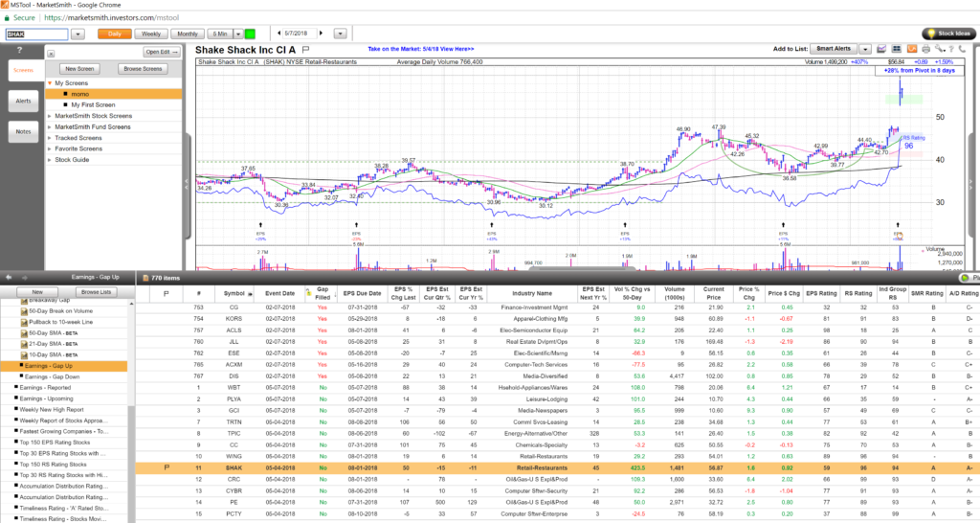Select Earnings - Gap Down list
The image size is (980, 523).
52,376
